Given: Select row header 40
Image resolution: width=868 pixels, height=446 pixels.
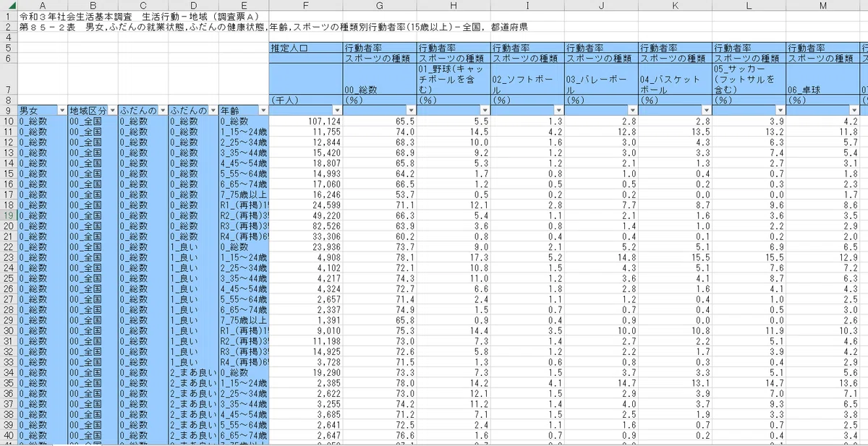Looking at the screenshot, I should 9,437.
